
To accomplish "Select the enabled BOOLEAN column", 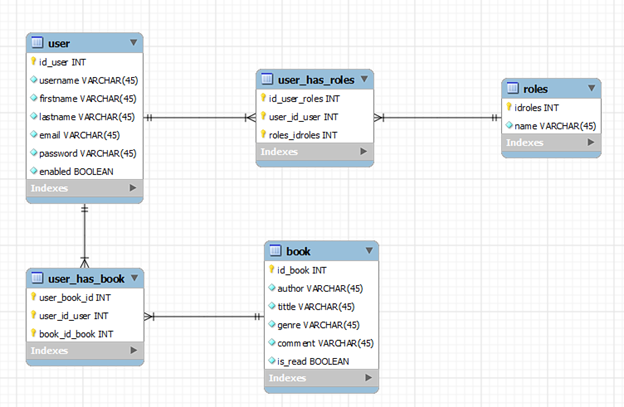I will [76, 171].
